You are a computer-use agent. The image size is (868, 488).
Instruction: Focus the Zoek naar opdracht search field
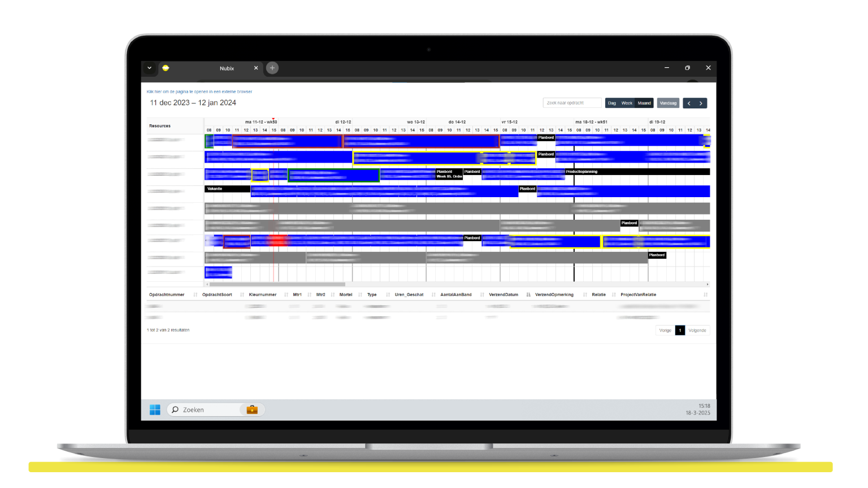point(572,103)
